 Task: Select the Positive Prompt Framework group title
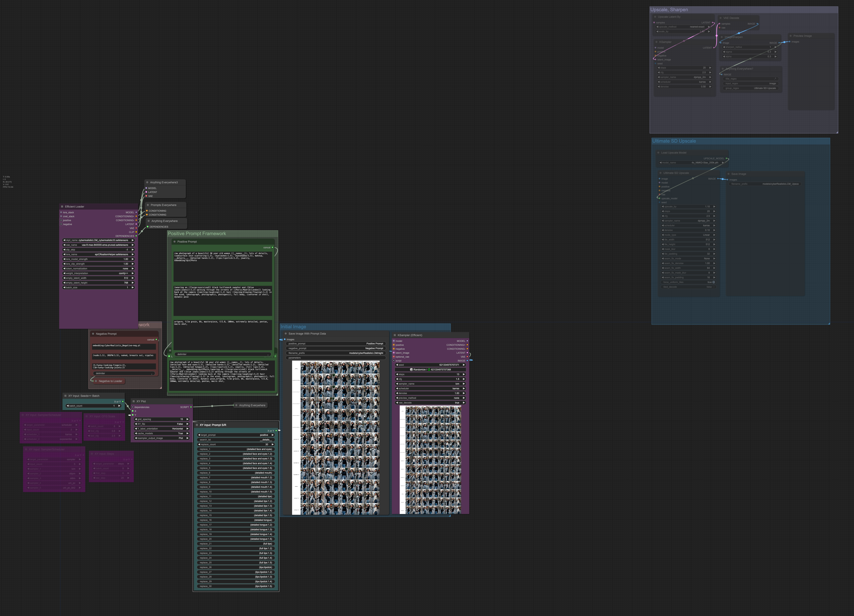[x=197, y=234]
